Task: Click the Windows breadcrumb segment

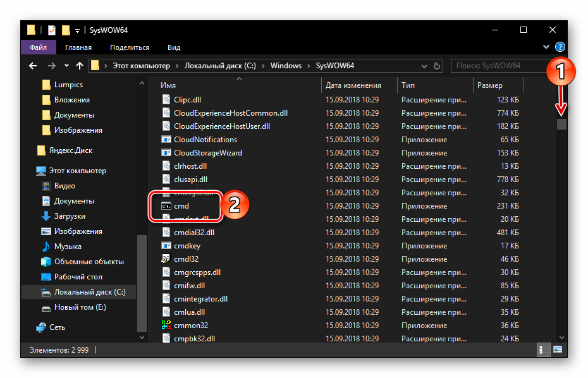Action: point(286,66)
